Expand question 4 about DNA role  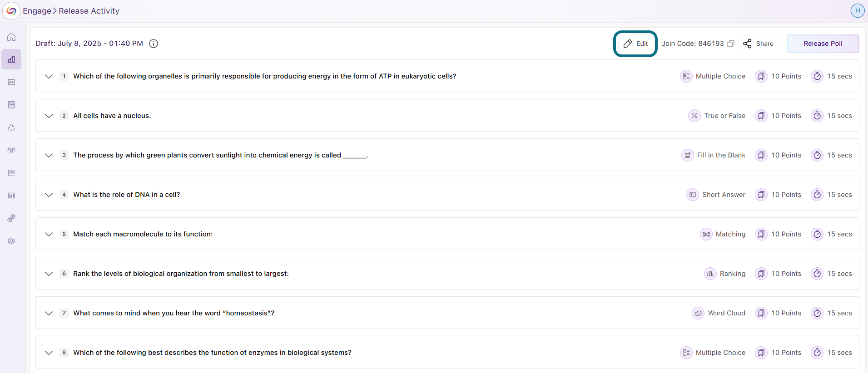(x=49, y=195)
